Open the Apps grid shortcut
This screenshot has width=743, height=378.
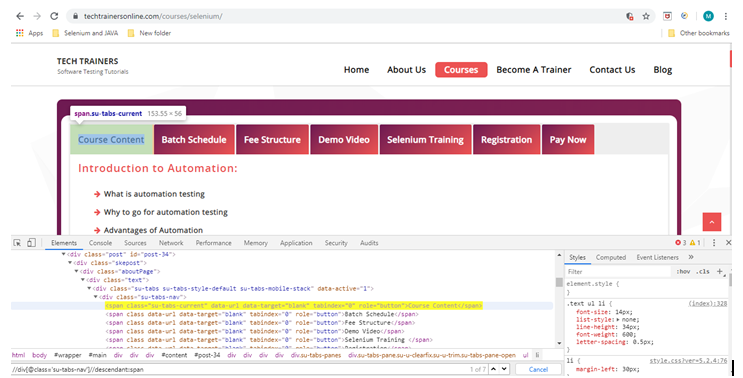29,33
